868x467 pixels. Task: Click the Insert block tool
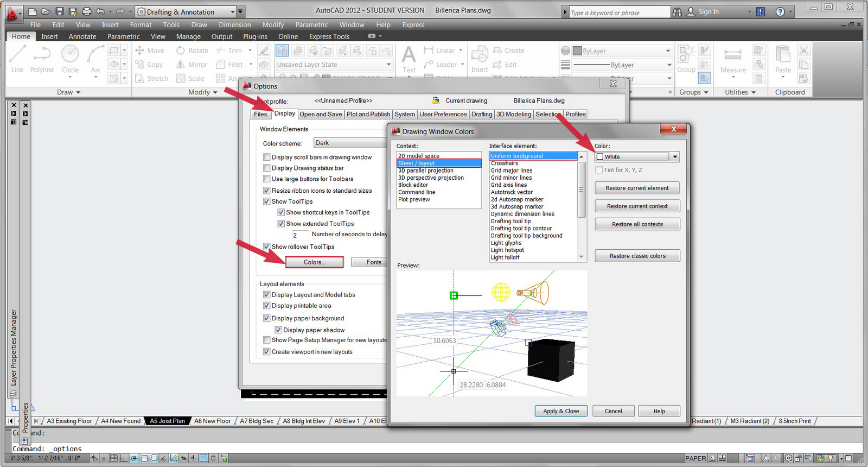coord(480,59)
